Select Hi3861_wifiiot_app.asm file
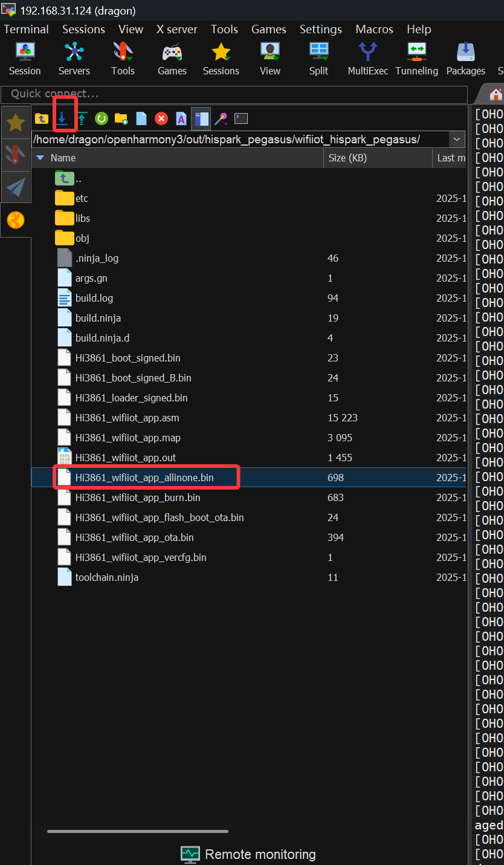 tap(249, 418)
